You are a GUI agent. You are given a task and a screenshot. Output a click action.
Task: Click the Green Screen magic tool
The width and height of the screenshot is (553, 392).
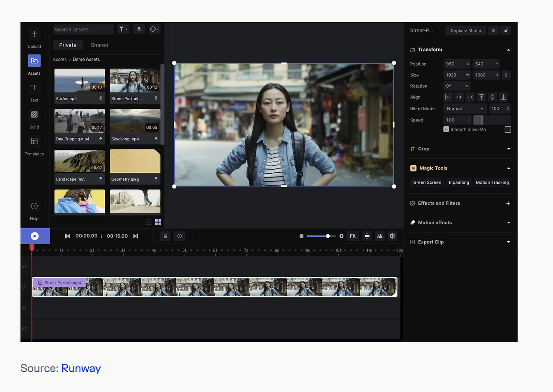coord(427,182)
